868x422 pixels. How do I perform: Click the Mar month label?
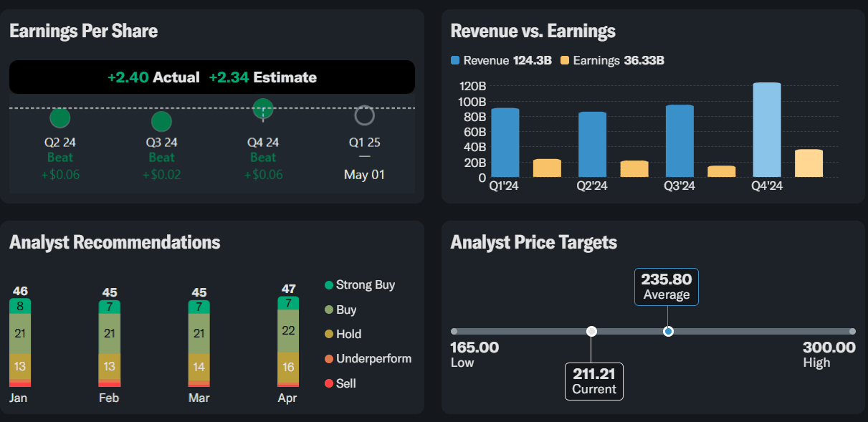click(199, 398)
